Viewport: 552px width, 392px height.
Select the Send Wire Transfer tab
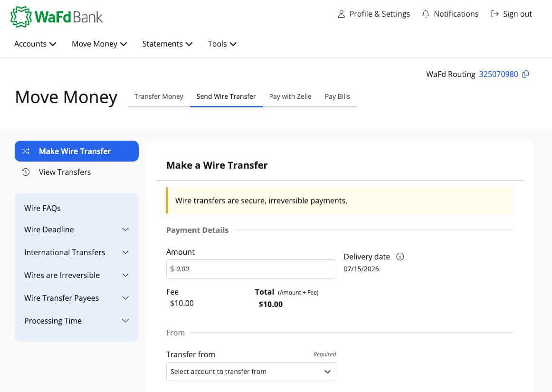click(226, 96)
